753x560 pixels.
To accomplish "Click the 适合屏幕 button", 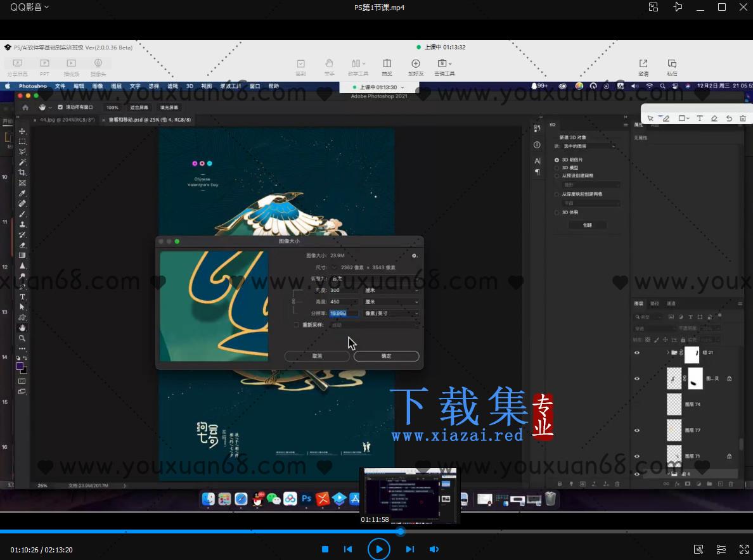I will pyautogui.click(x=139, y=108).
